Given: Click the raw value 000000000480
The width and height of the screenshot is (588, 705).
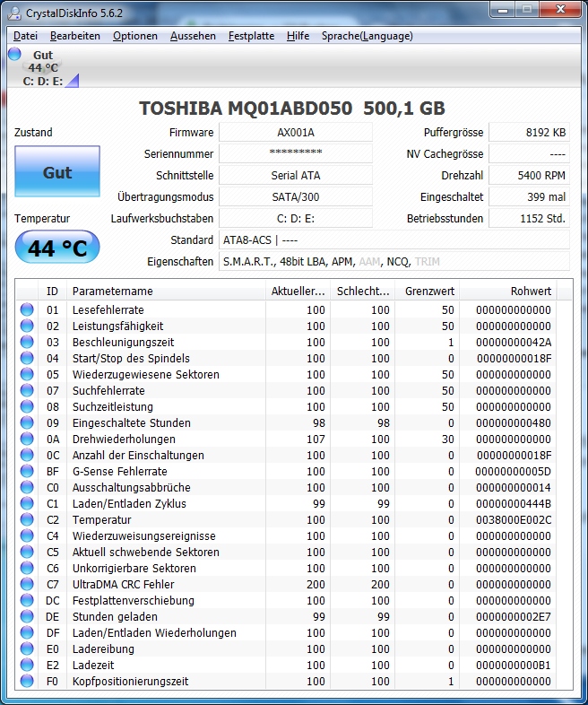Looking at the screenshot, I should pos(514,423).
